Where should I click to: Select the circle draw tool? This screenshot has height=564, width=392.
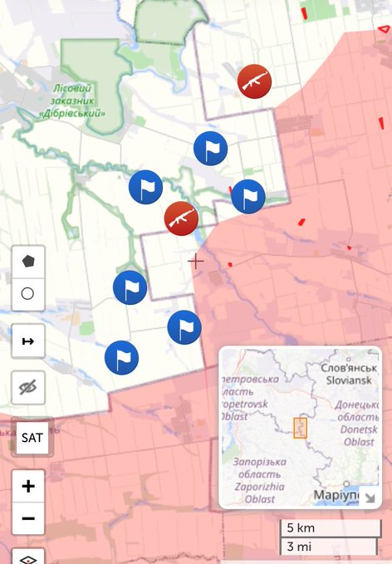[x=28, y=294]
